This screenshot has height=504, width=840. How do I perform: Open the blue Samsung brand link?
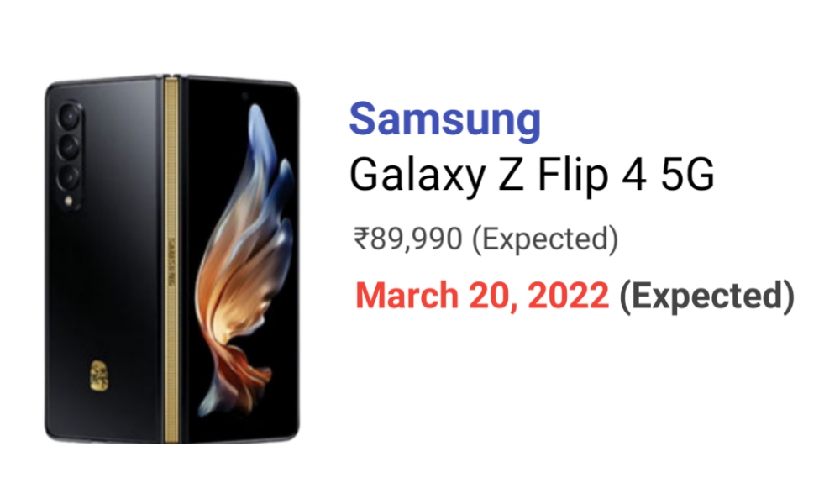[444, 119]
